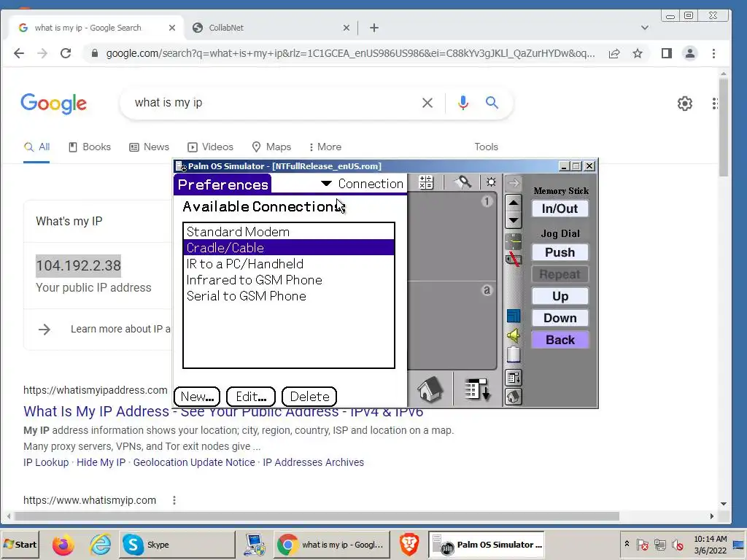The image size is (747, 560).
Task: Select the Maps search tab
Action: coord(271,147)
